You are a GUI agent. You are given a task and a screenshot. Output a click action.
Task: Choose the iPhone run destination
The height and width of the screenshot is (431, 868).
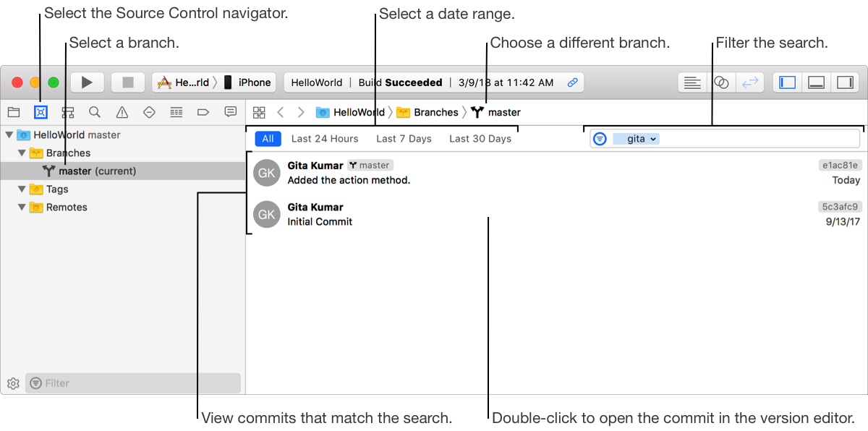(247, 82)
